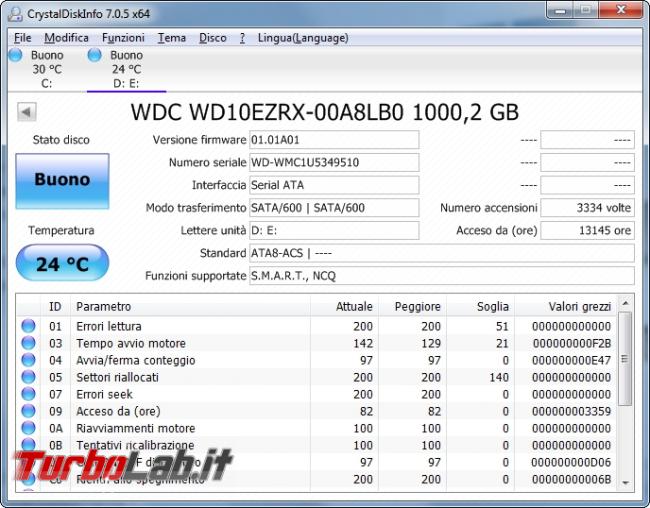Select the Riavviammenti motore row

[x=317, y=428]
